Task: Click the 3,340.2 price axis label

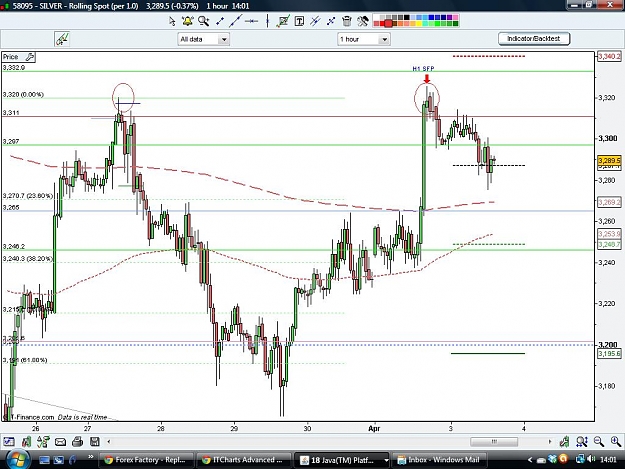Action: (x=609, y=57)
